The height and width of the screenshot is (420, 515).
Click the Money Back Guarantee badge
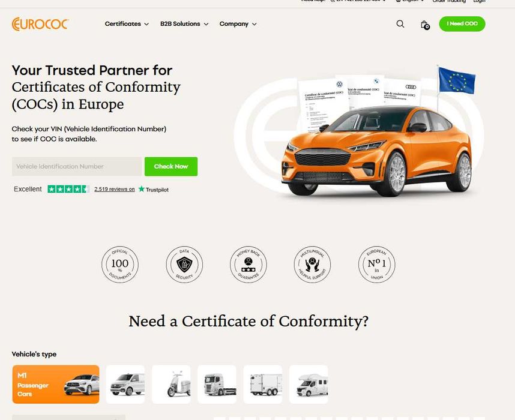(248, 265)
